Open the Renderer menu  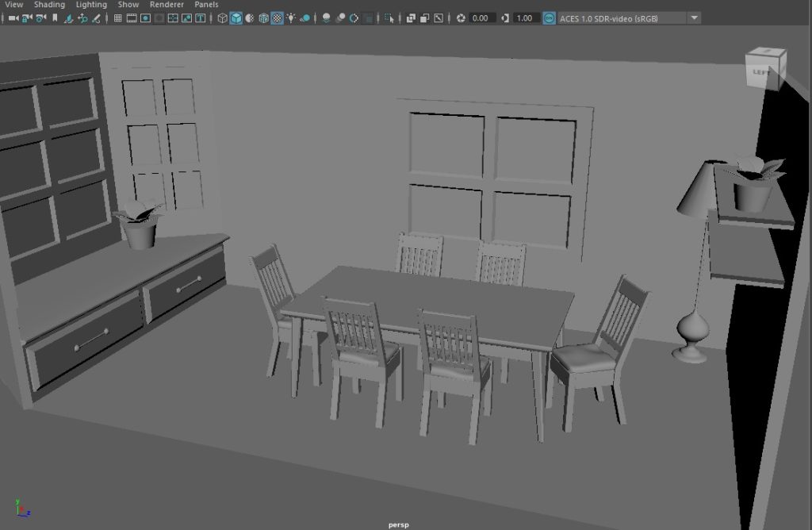click(x=167, y=5)
